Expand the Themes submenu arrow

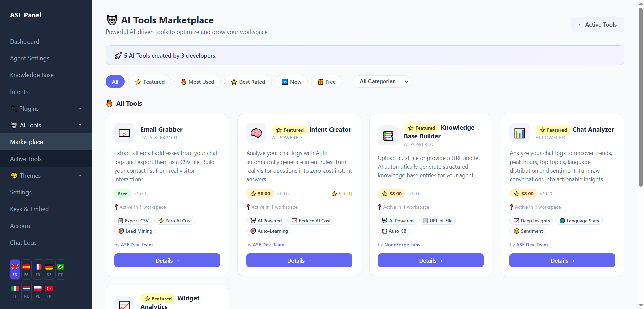(80, 176)
